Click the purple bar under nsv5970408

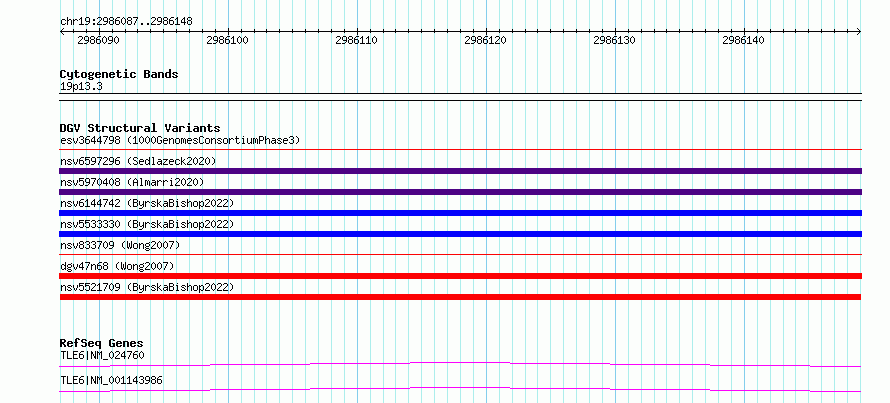(x=460, y=192)
